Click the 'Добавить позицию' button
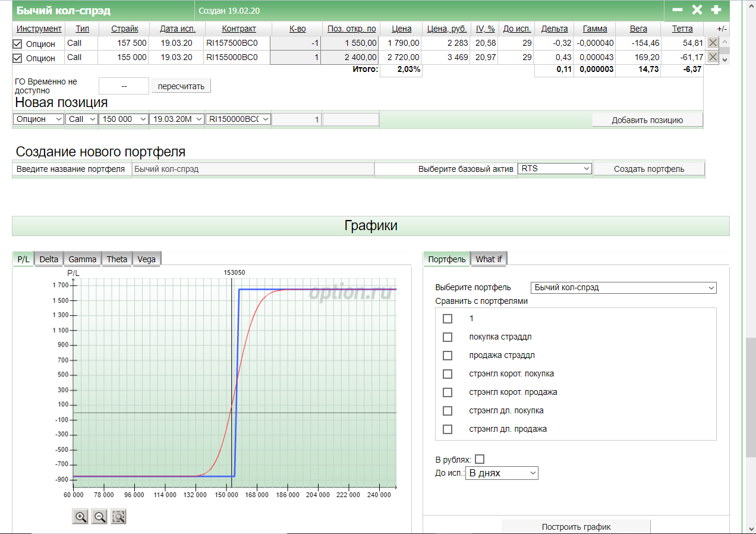Image resolution: width=756 pixels, height=534 pixels. pos(647,120)
